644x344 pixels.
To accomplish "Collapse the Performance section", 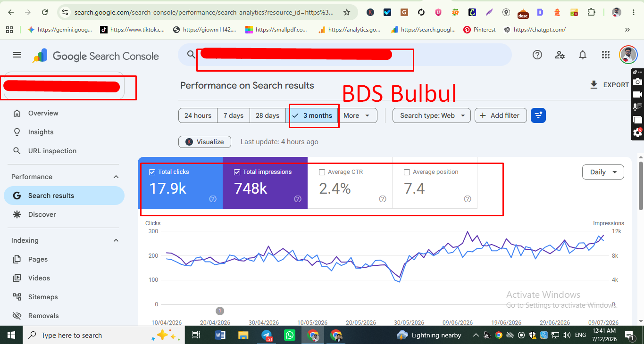I will pos(116,177).
